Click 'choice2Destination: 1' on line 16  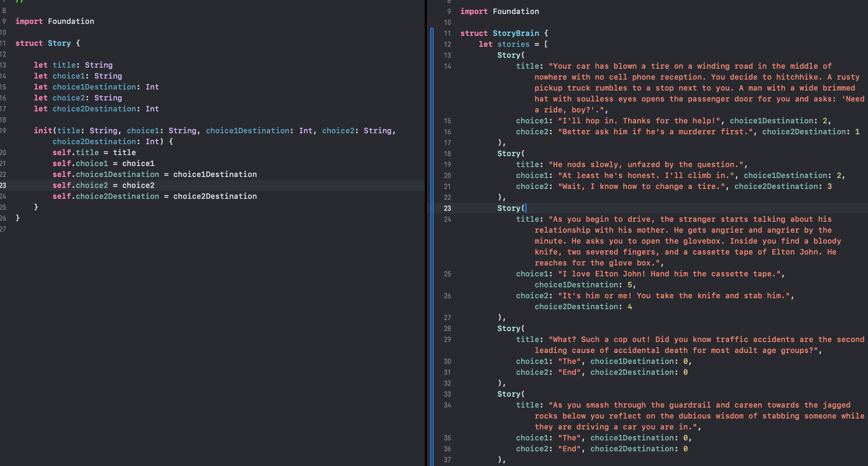[811, 132]
